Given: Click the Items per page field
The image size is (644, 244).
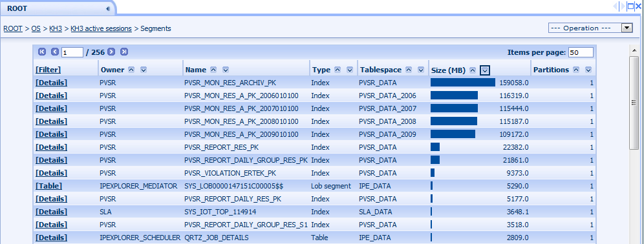Looking at the screenshot, I should point(581,52).
